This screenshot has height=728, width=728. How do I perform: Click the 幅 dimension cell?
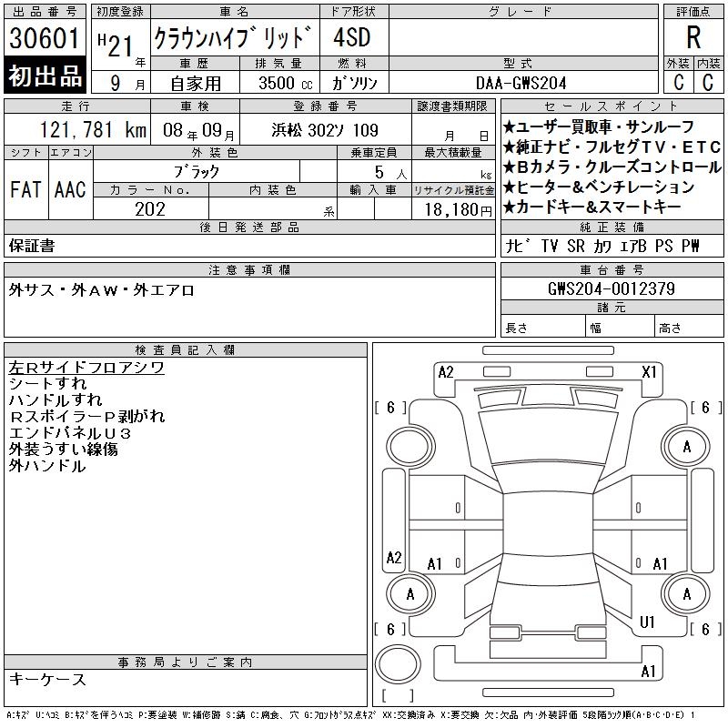(620, 328)
